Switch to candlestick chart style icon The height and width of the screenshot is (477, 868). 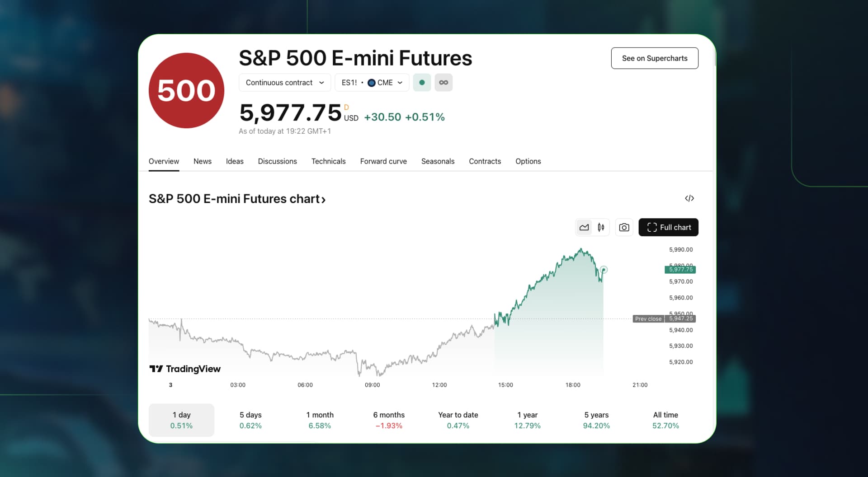click(601, 227)
